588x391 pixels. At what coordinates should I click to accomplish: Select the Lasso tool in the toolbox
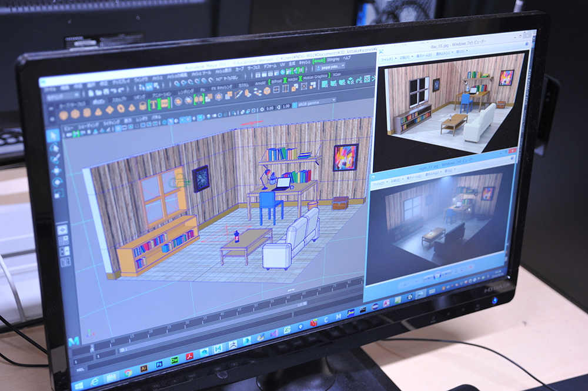pyautogui.click(x=54, y=148)
